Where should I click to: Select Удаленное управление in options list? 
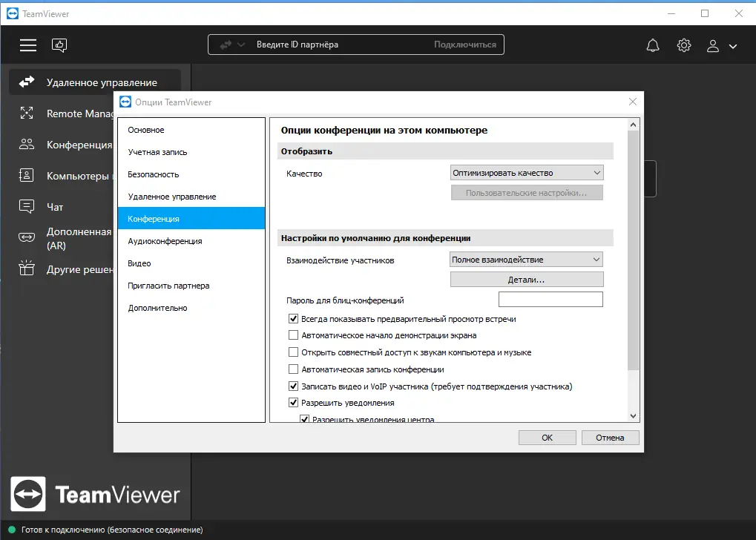click(x=191, y=197)
